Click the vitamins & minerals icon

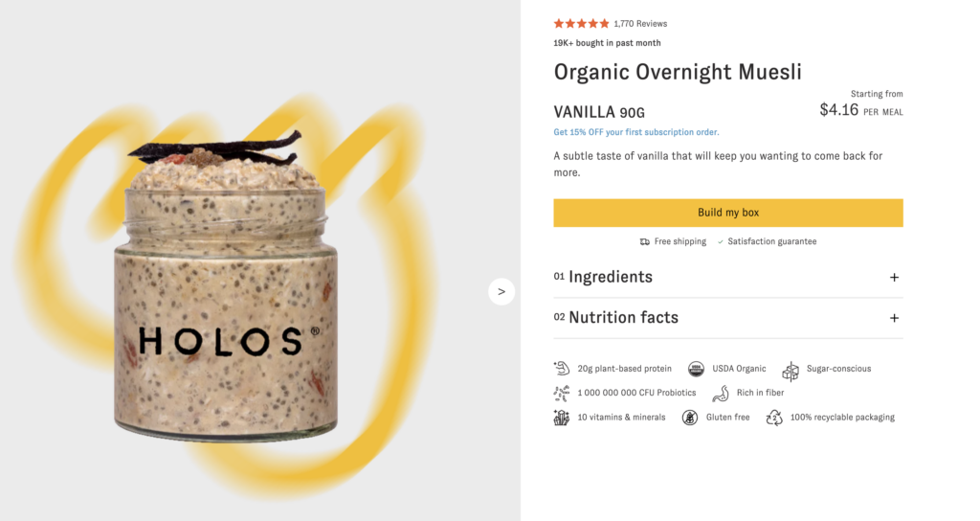pos(561,418)
